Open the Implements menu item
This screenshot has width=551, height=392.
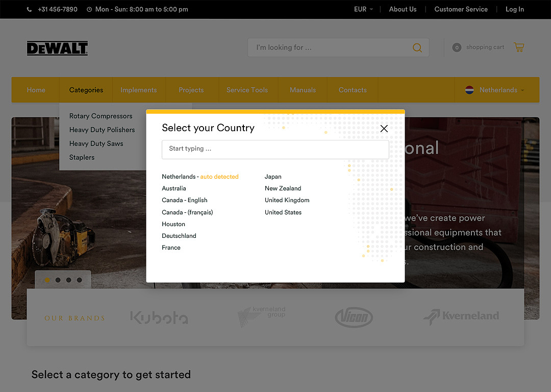(x=138, y=90)
